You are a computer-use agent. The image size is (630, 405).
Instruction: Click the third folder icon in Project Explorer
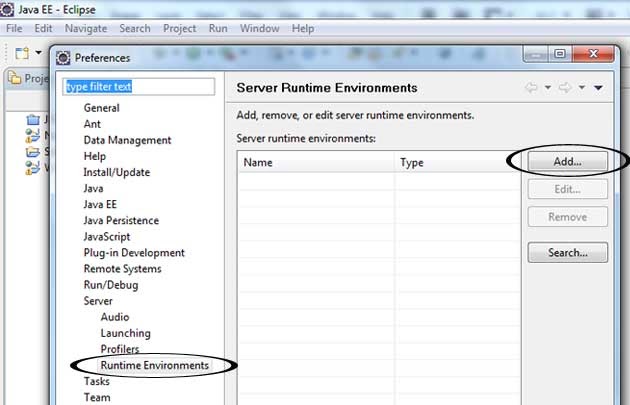33,152
